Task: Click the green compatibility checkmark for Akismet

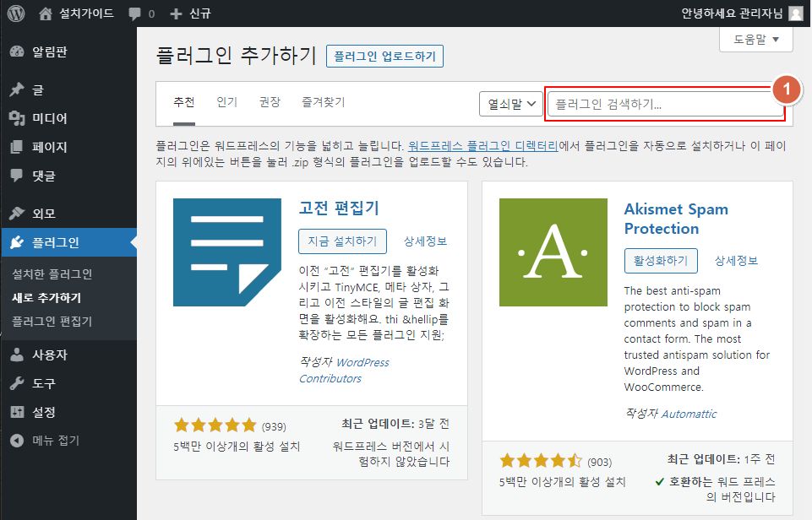Action: point(660,482)
